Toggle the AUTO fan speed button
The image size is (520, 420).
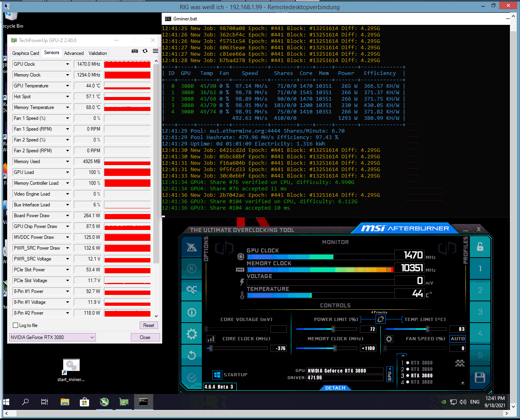tap(457, 339)
